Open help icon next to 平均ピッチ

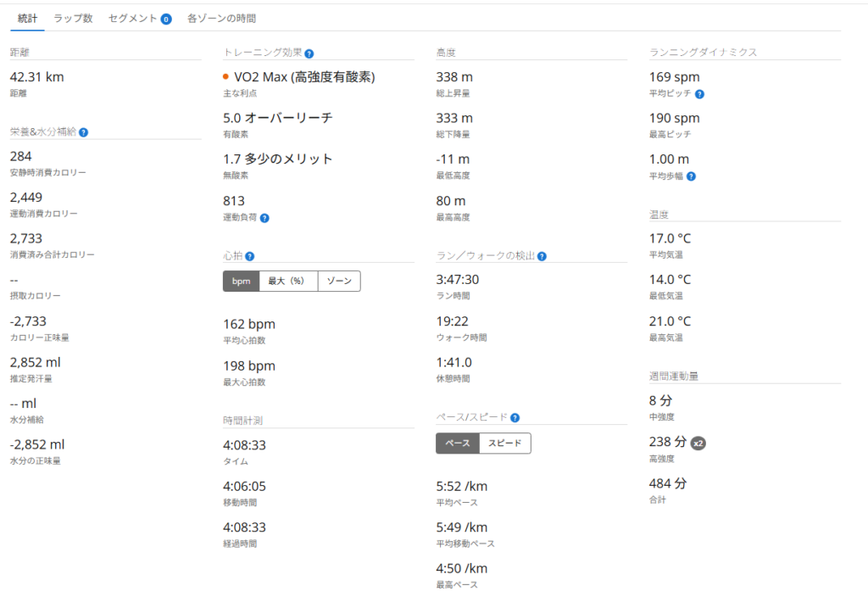click(x=699, y=94)
